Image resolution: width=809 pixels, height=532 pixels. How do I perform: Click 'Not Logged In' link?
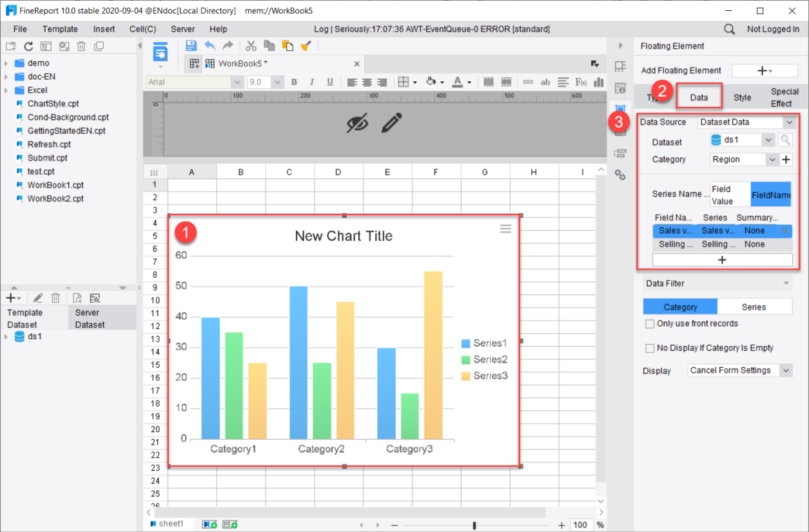[773, 29]
